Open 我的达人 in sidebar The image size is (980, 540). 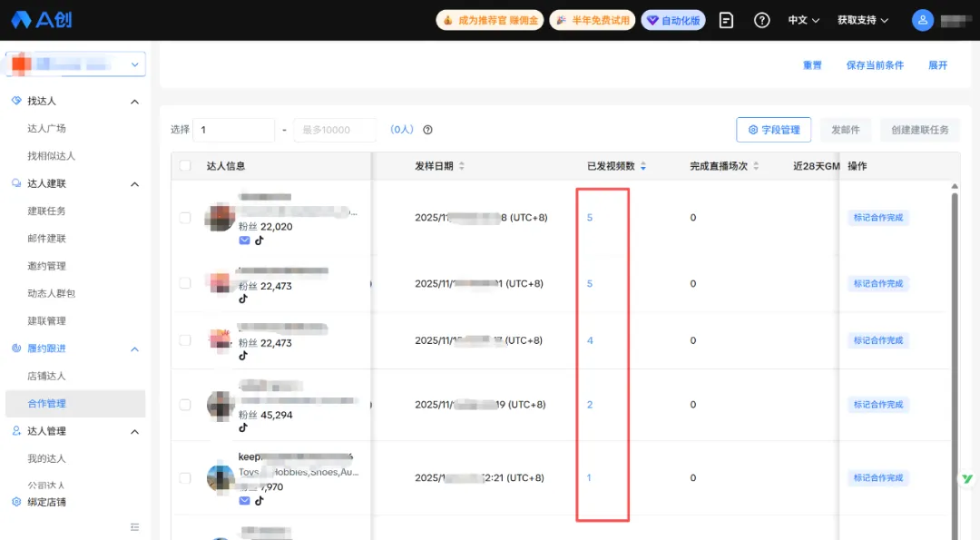pyautogui.click(x=46, y=458)
